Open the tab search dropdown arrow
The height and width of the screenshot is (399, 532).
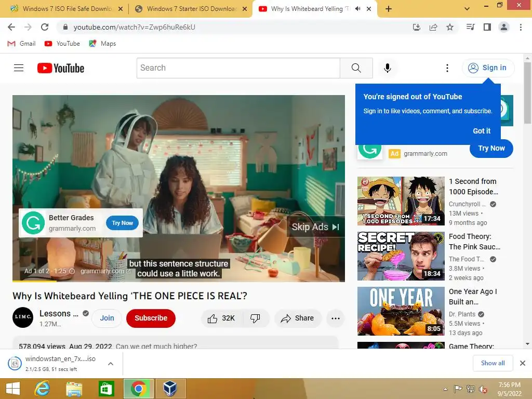467,9
